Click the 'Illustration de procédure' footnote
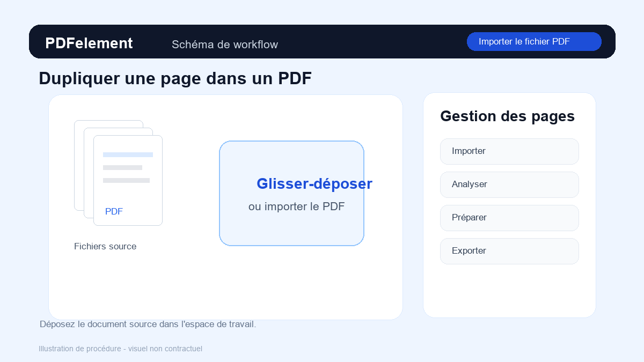This screenshot has height=362, width=644. point(121,349)
